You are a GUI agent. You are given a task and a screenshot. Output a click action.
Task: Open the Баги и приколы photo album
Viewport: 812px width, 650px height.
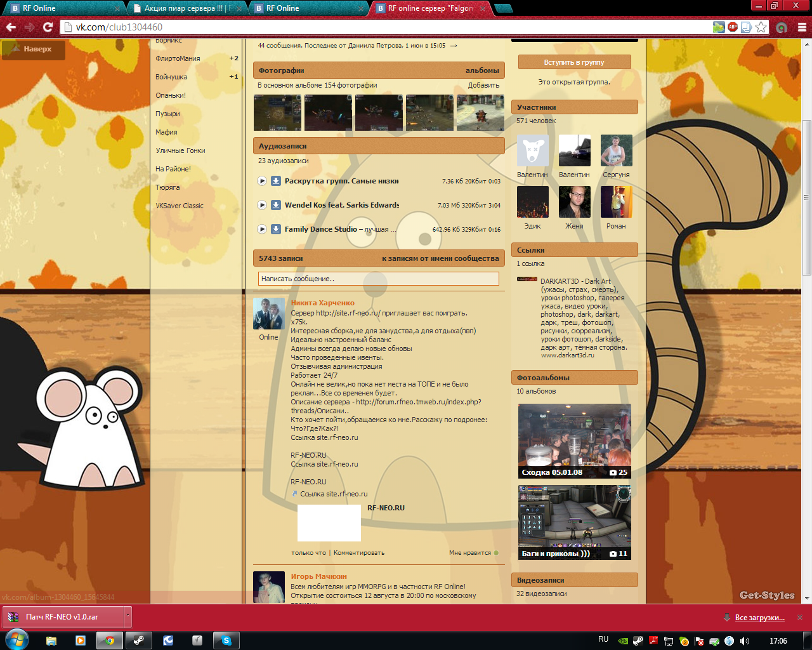click(575, 522)
